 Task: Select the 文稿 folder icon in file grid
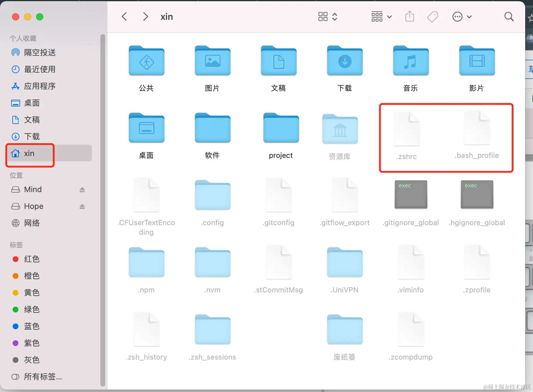[x=279, y=61]
